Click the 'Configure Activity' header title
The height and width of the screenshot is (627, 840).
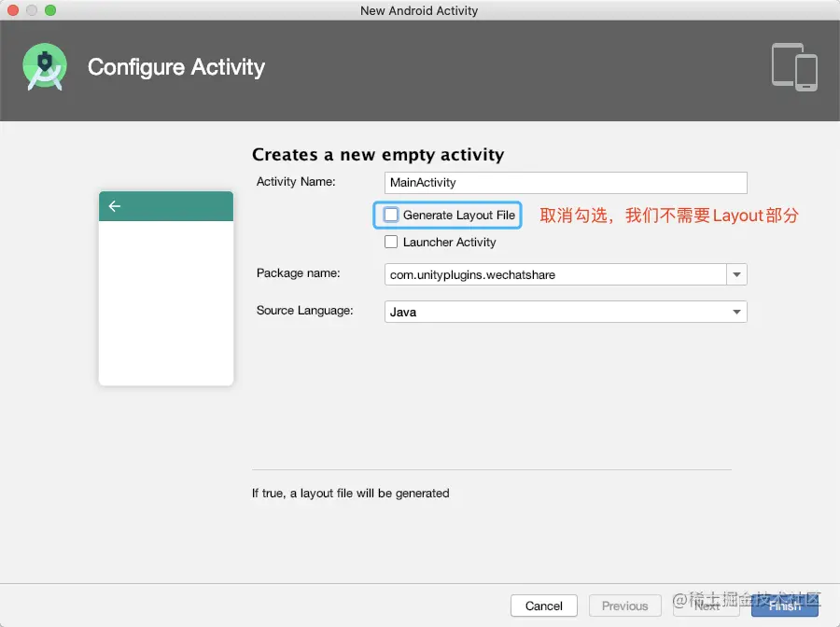tap(176, 67)
